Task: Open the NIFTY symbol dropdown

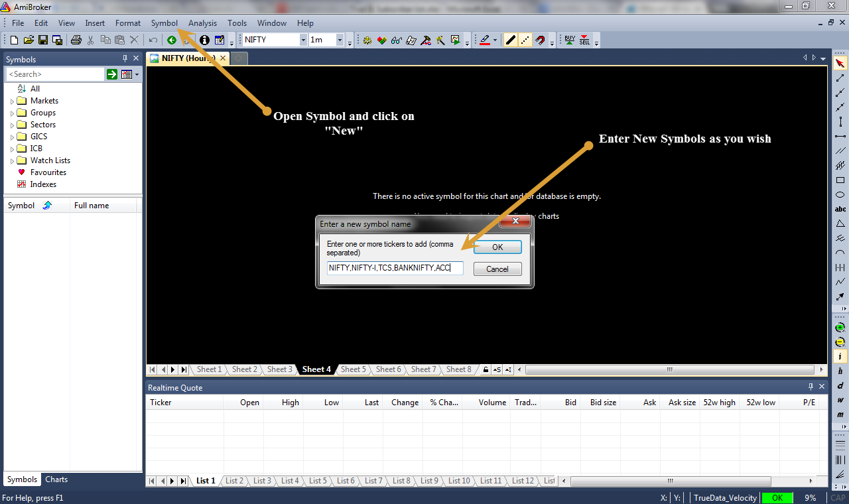Action: 303,40
